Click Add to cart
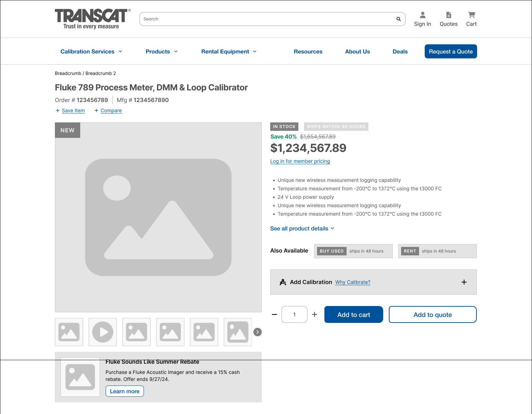 coord(353,314)
